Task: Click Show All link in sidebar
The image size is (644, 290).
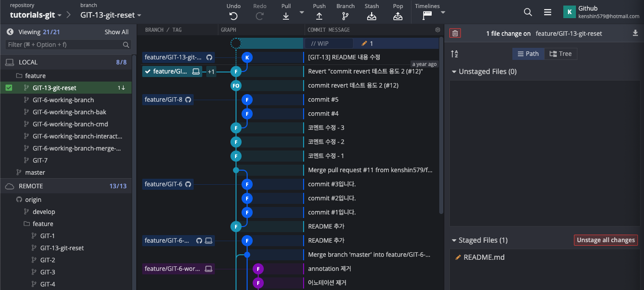Action: click(x=116, y=32)
